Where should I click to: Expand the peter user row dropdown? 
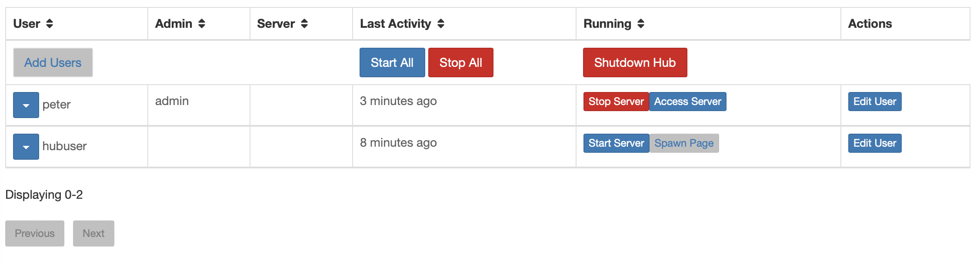(26, 105)
